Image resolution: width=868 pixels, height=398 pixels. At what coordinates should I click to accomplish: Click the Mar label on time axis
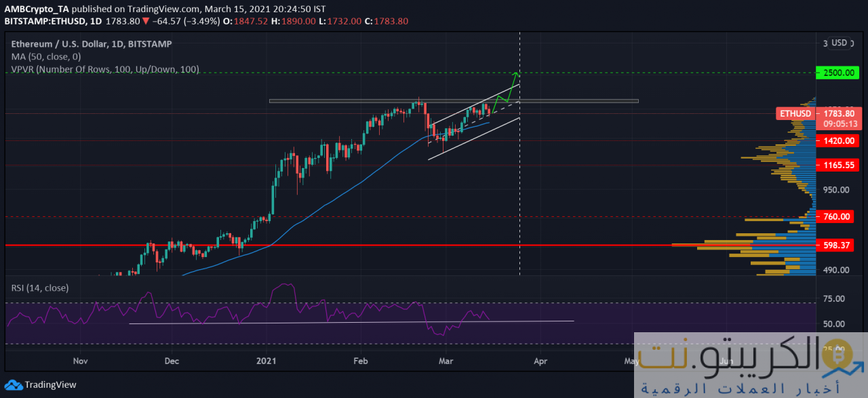pyautogui.click(x=446, y=362)
